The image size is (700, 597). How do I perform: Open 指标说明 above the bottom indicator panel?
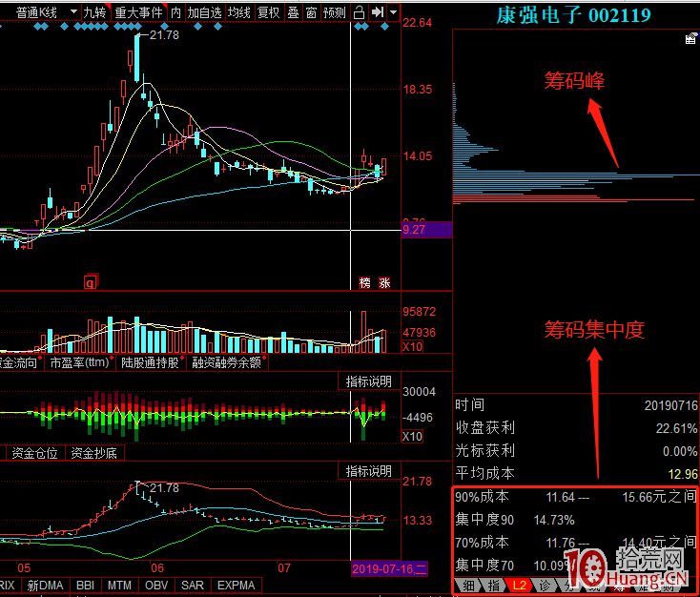point(369,471)
